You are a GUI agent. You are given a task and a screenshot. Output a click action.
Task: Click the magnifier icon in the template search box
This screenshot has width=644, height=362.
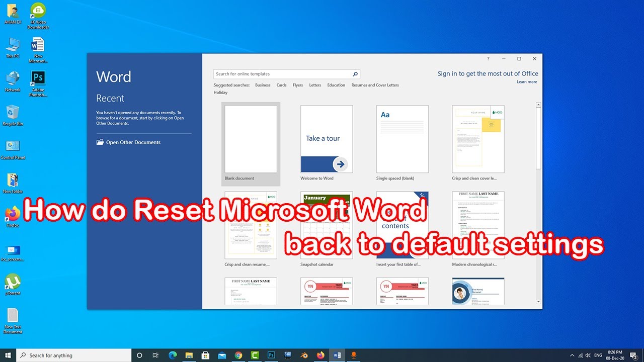(355, 74)
